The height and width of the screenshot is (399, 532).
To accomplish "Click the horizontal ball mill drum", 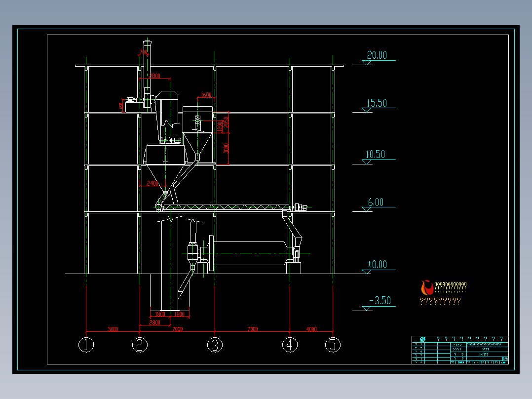I will [x=249, y=253].
